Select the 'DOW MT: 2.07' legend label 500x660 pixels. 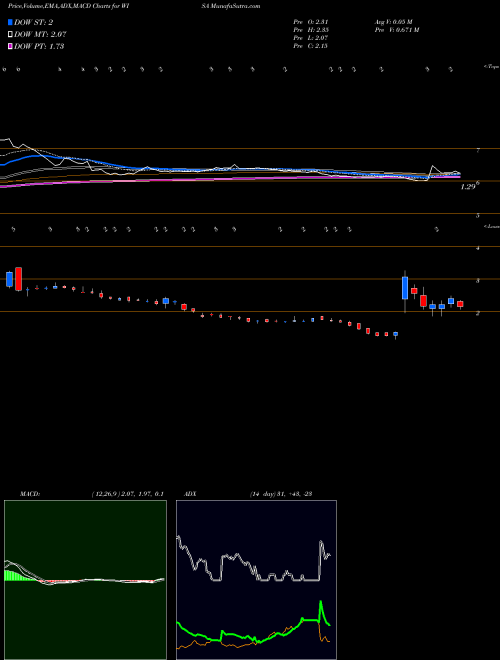40,35
